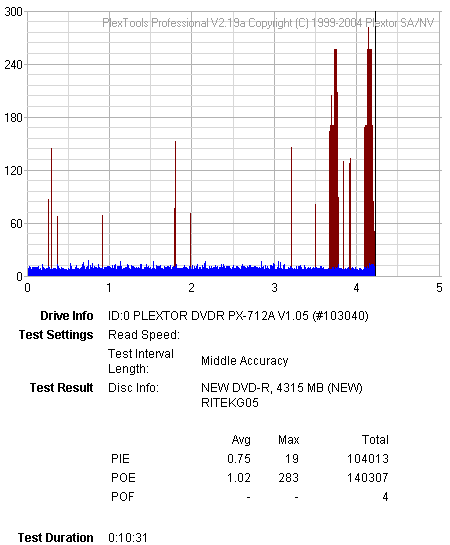
Task: Click the x-axis label 5
Action: 439,288
